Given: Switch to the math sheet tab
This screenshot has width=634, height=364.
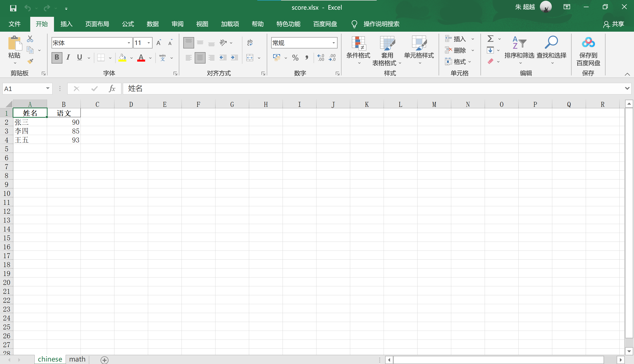Looking at the screenshot, I should click(77, 359).
